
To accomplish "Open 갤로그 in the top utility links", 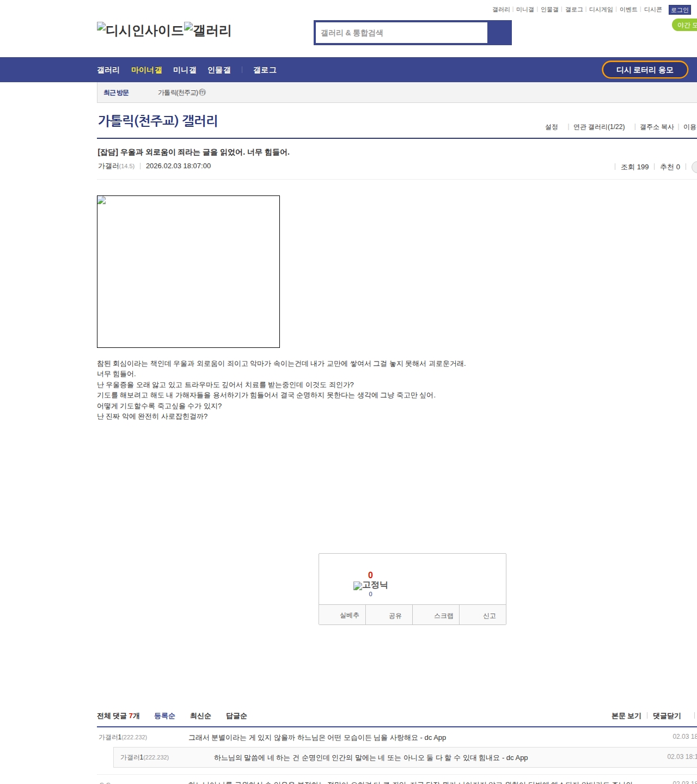I will tap(574, 10).
